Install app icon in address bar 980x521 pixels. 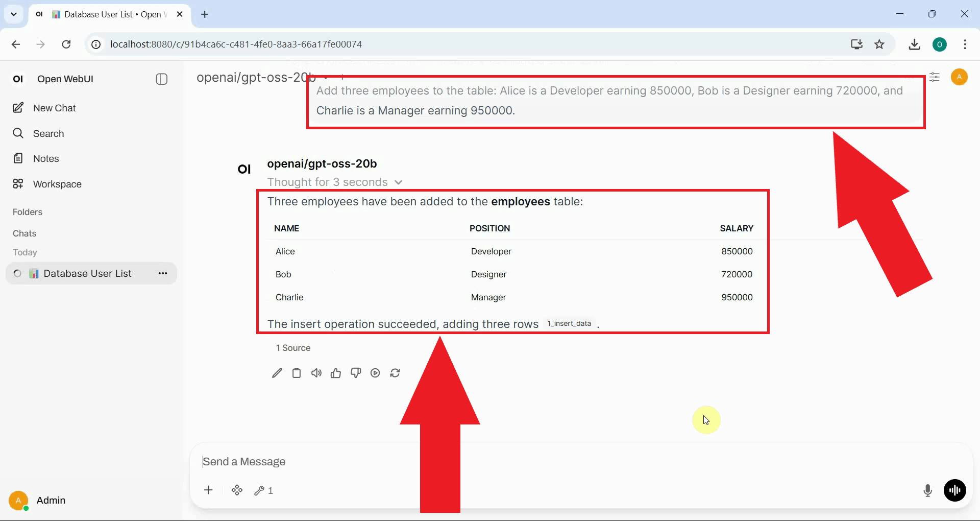tap(856, 44)
